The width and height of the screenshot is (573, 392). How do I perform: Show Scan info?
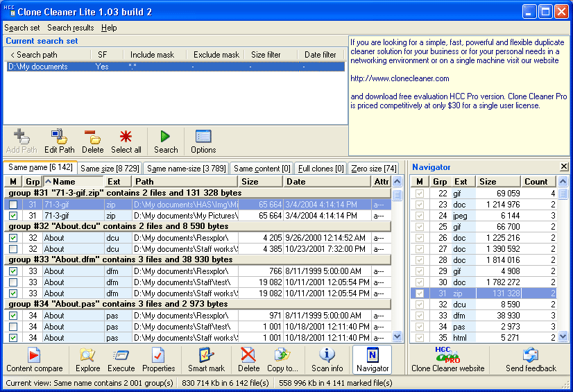[327, 360]
